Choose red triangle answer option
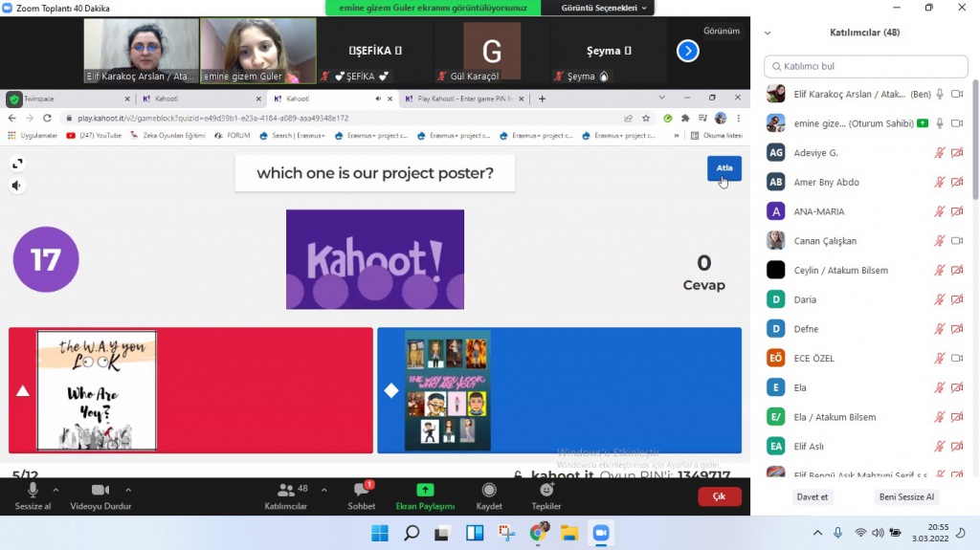Image resolution: width=980 pixels, height=550 pixels. [x=190, y=390]
